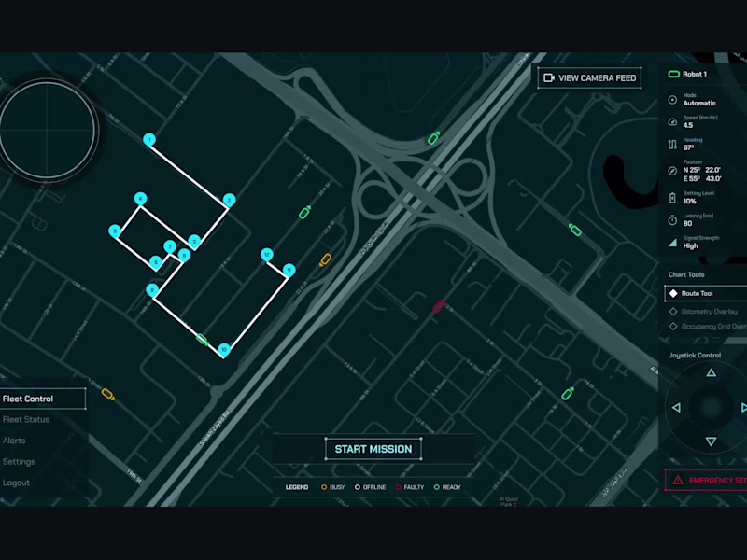This screenshot has height=560, width=747.
Task: Select the orange busy robot above Fleet Control
Action: (108, 394)
